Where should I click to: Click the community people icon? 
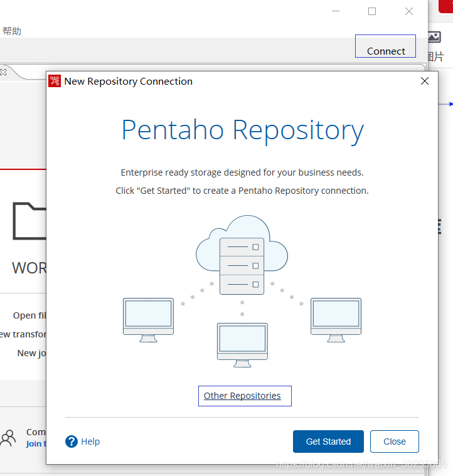coord(8,438)
